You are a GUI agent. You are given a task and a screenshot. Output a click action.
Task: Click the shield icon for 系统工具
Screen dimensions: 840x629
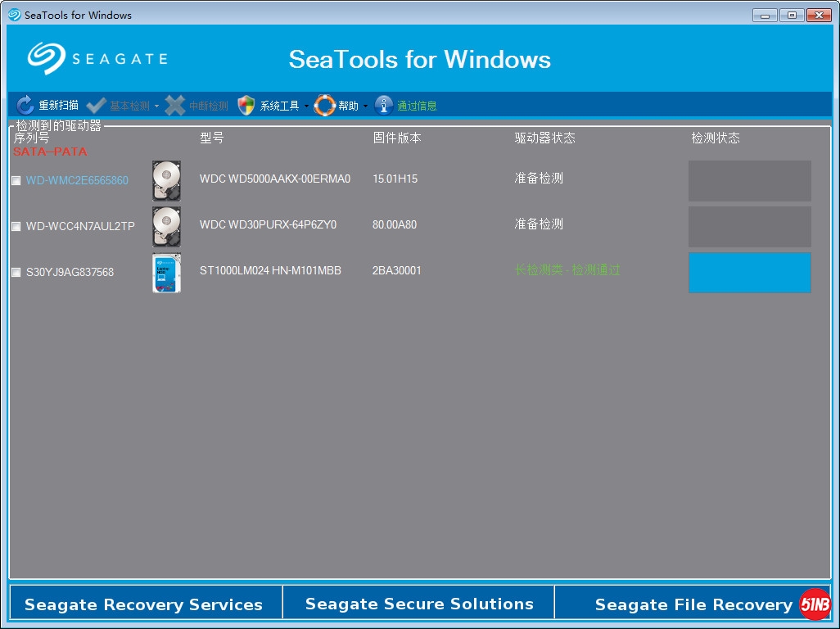pos(246,105)
